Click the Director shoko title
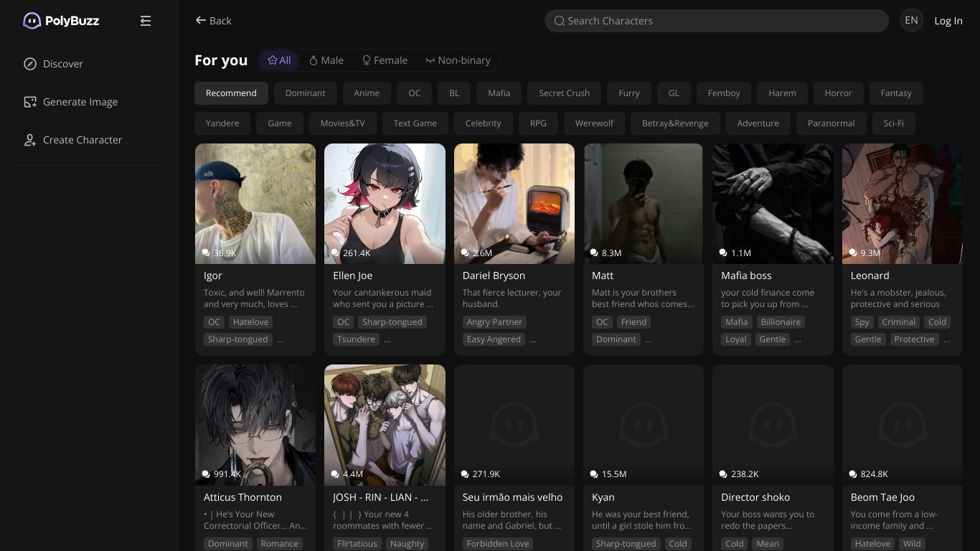Screen dimensions: 980x551 click(755, 497)
